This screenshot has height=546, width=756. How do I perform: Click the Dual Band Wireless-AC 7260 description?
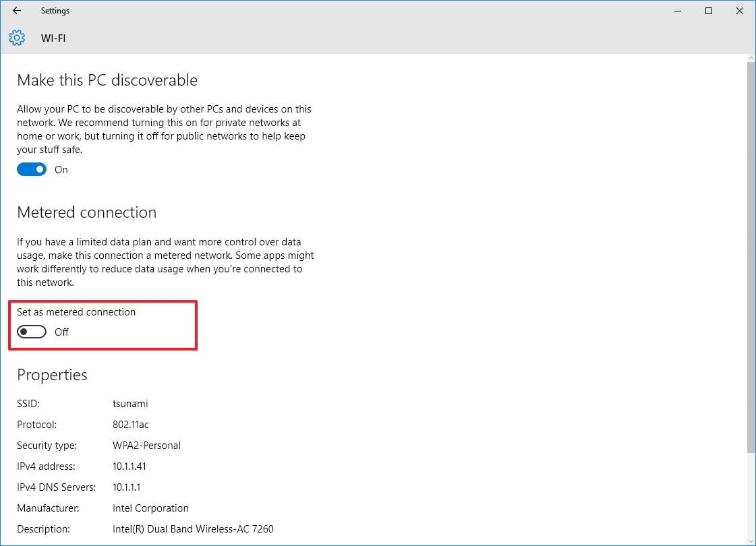tap(193, 529)
